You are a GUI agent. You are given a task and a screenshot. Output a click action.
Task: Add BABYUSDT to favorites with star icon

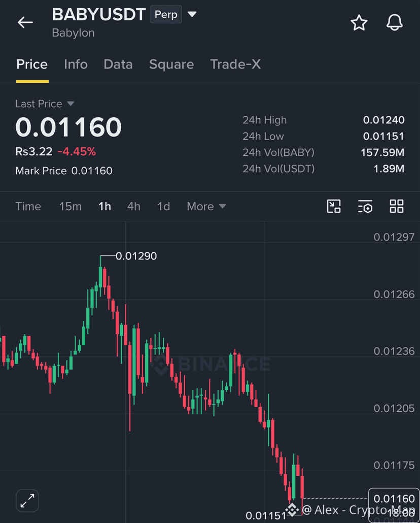[x=359, y=23]
